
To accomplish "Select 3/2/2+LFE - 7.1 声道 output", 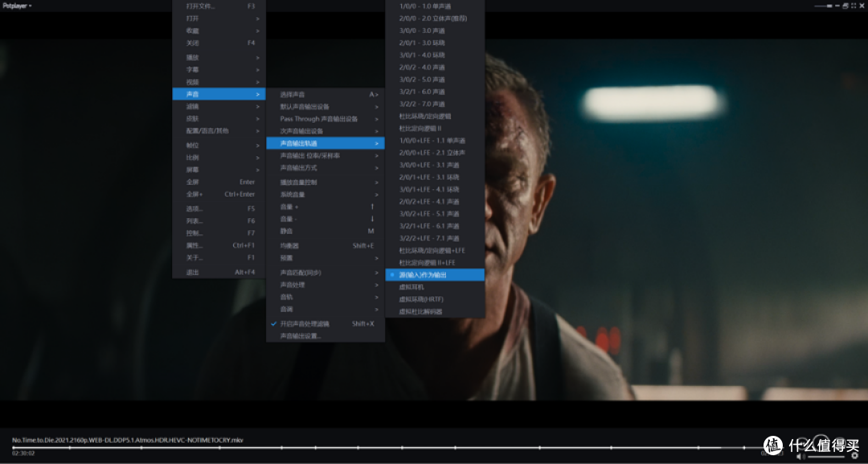I will [x=435, y=238].
